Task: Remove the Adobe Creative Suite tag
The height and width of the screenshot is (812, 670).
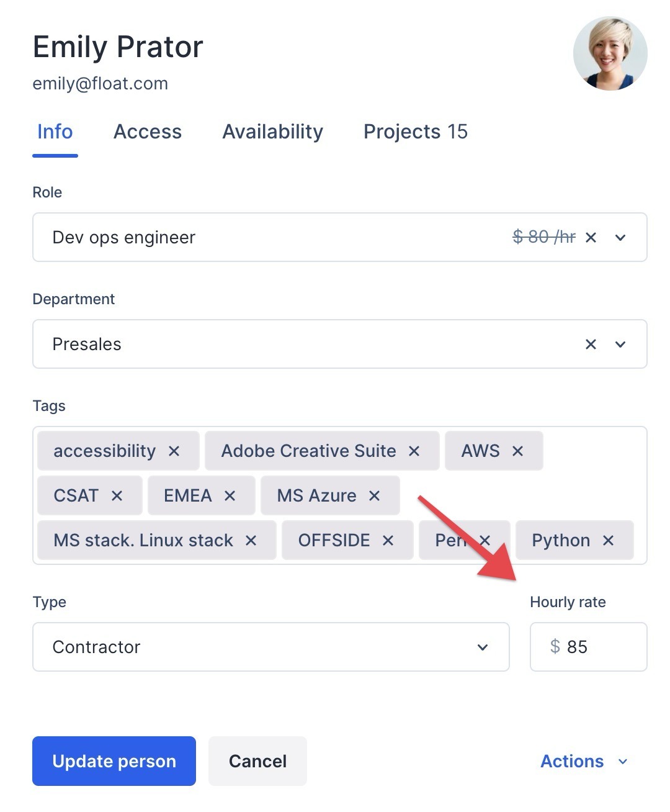Action: pyautogui.click(x=414, y=451)
